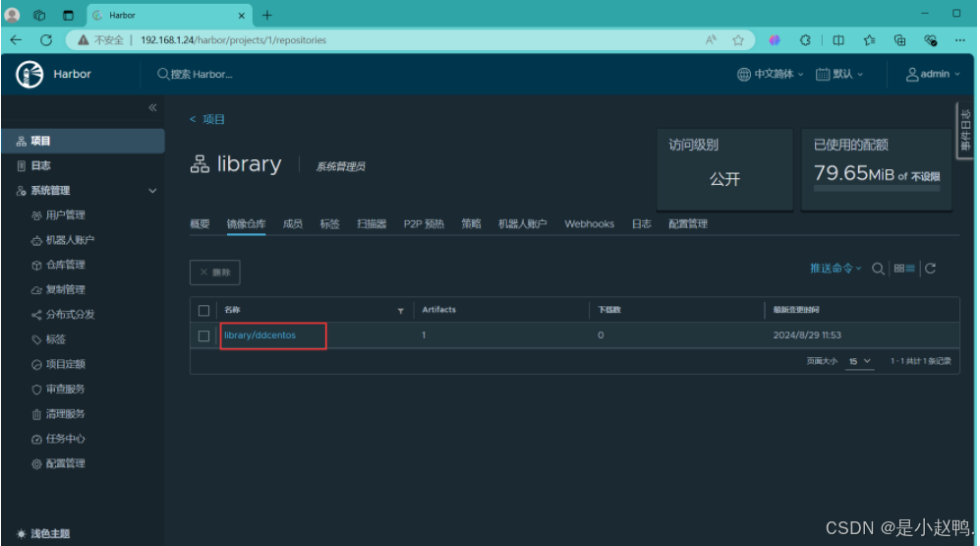Open a new browser tab

267,15
